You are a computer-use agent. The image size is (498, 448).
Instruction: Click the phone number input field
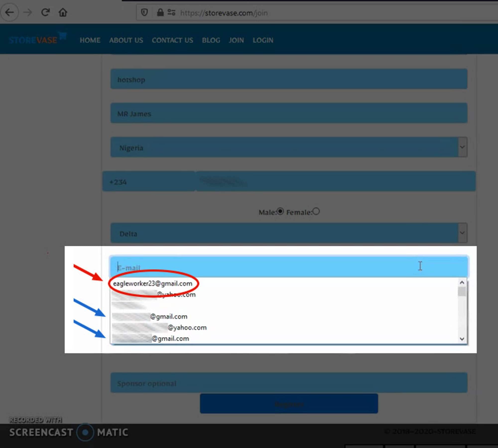pyautogui.click(x=336, y=181)
